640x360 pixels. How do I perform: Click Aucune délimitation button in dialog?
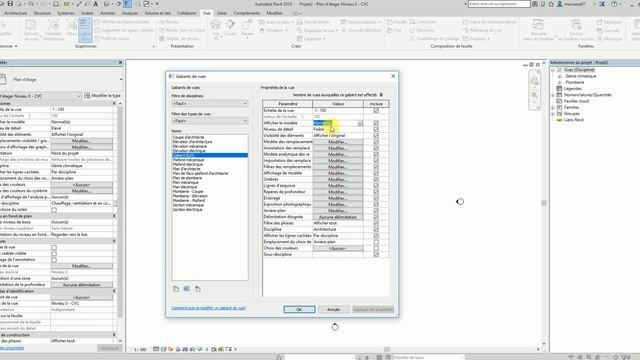[x=338, y=217]
